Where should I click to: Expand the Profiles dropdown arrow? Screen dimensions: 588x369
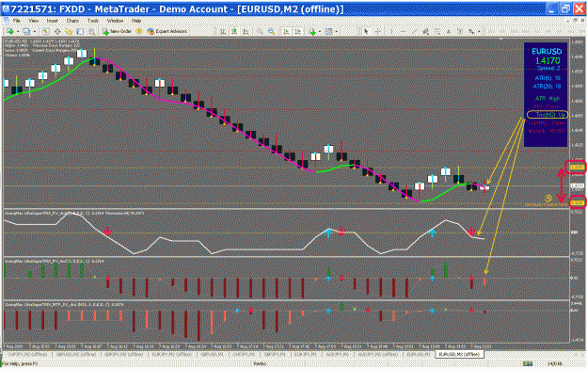pyautogui.click(x=35, y=31)
